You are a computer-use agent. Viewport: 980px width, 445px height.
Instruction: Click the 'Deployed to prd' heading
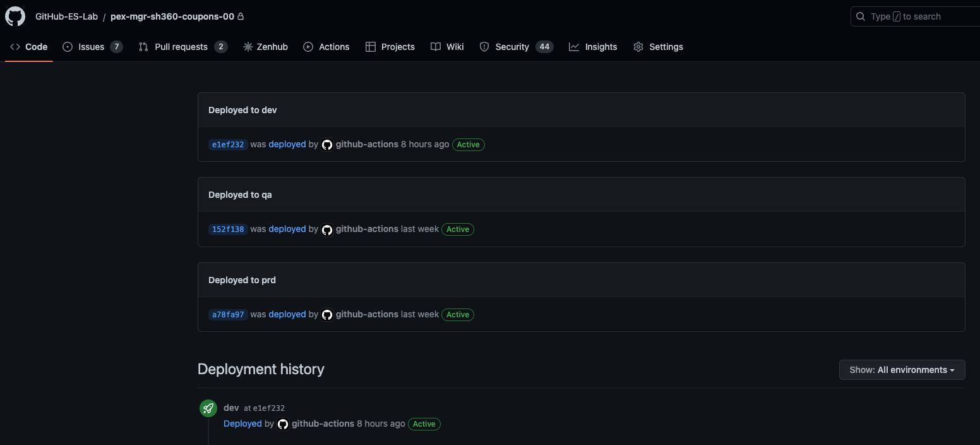[242, 280]
